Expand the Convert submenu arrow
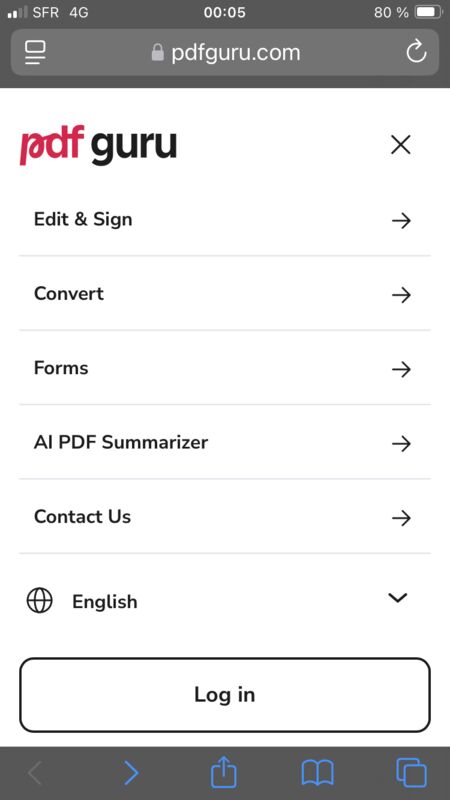 coord(401,295)
